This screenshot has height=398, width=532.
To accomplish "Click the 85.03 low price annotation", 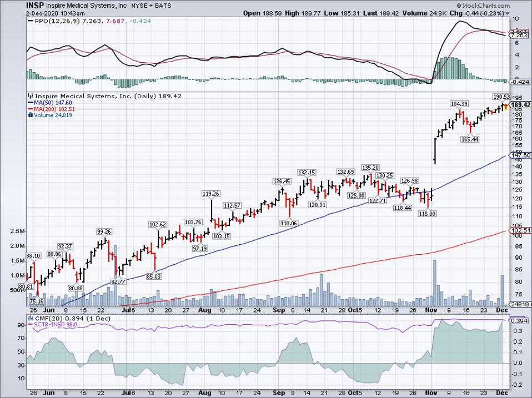I will click(154, 276).
